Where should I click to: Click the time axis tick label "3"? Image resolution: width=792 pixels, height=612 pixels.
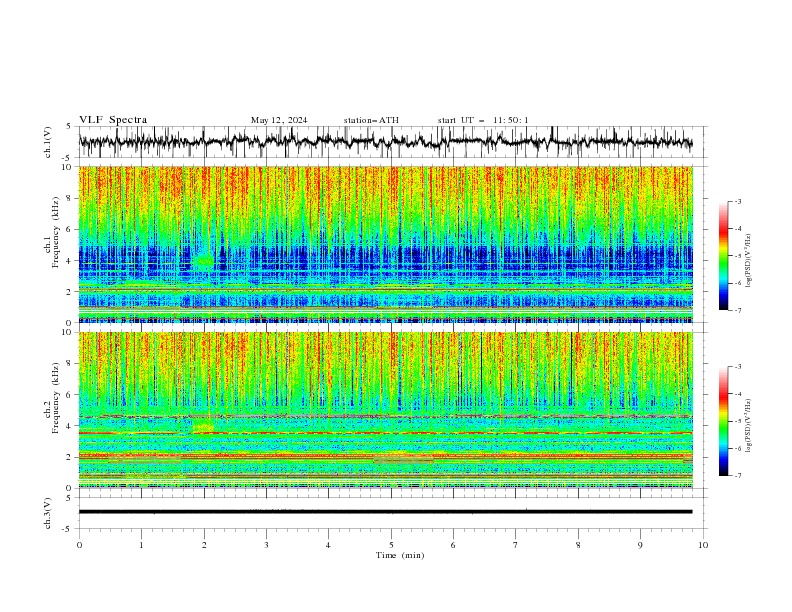point(266,545)
